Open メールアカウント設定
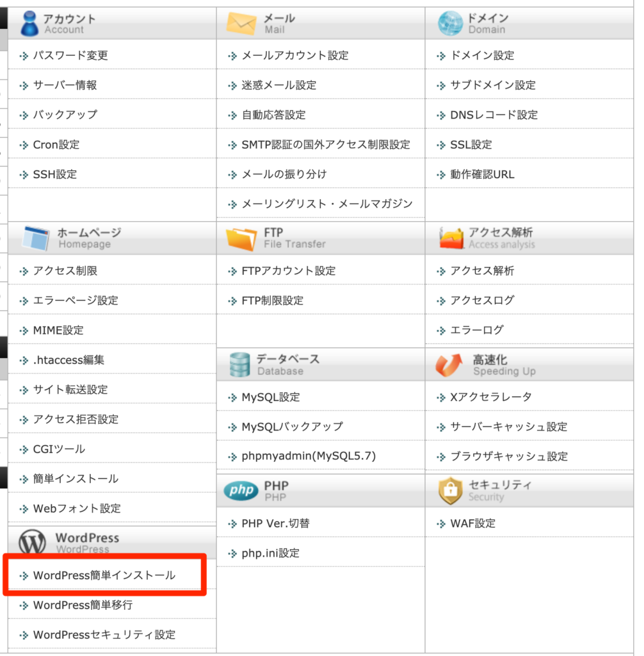644x656 pixels. 295,55
